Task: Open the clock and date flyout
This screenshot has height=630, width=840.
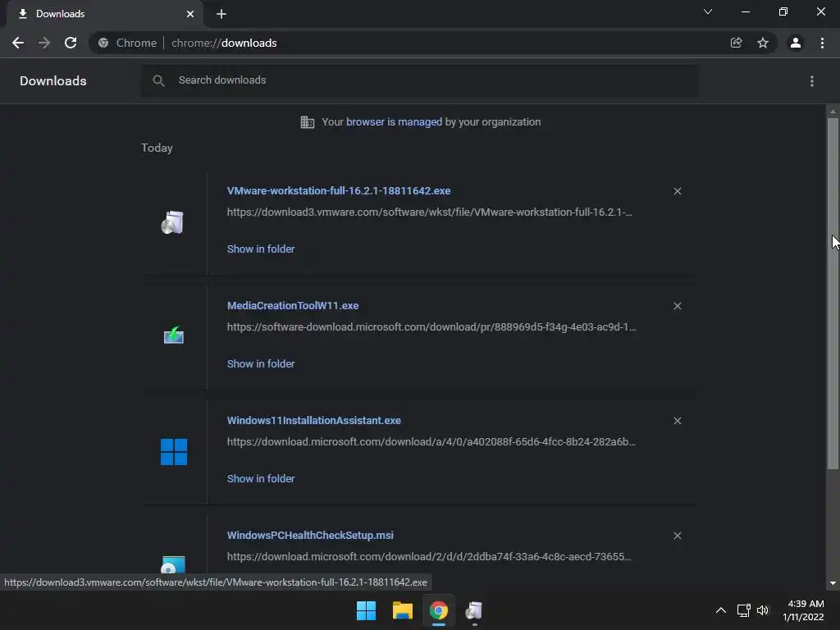Action: 803,610
